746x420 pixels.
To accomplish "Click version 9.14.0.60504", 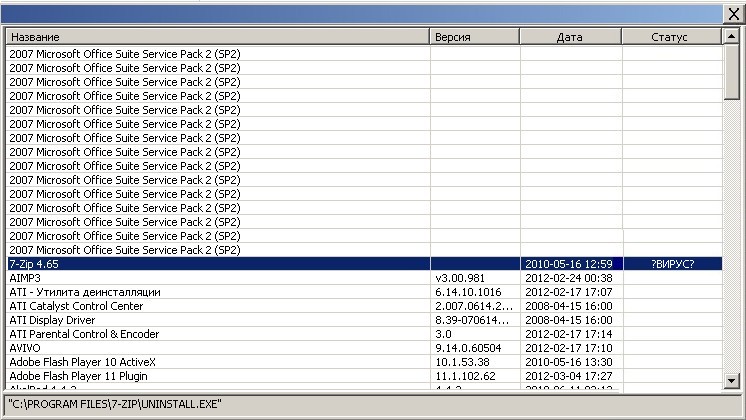I will point(468,348).
